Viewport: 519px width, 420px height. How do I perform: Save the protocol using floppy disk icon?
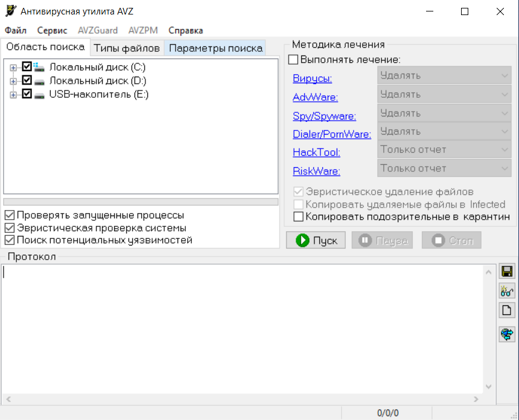507,272
